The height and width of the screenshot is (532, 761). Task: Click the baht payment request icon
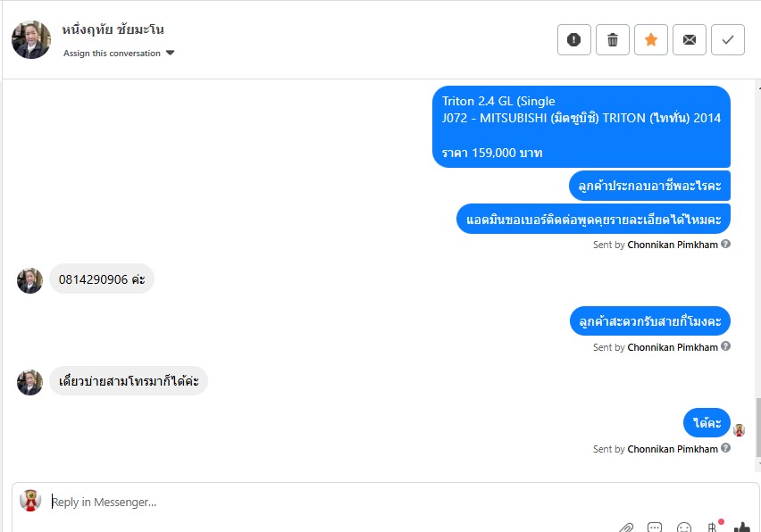coord(713,527)
